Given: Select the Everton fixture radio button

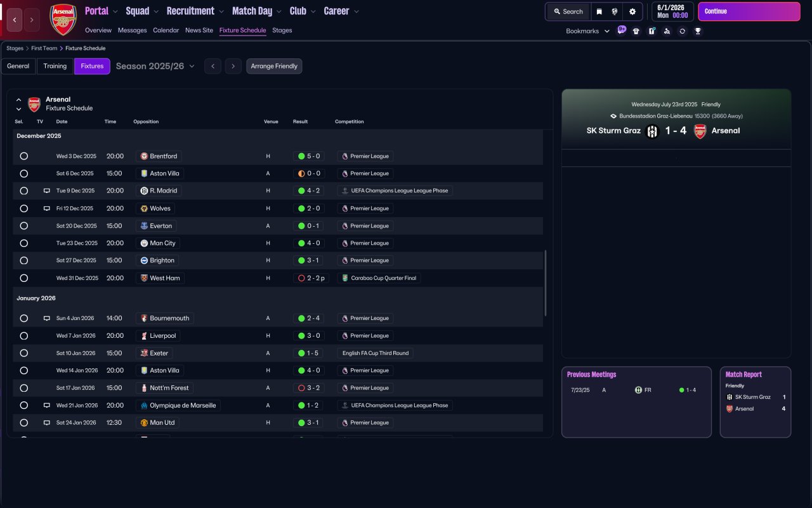Looking at the screenshot, I should click(x=24, y=225).
